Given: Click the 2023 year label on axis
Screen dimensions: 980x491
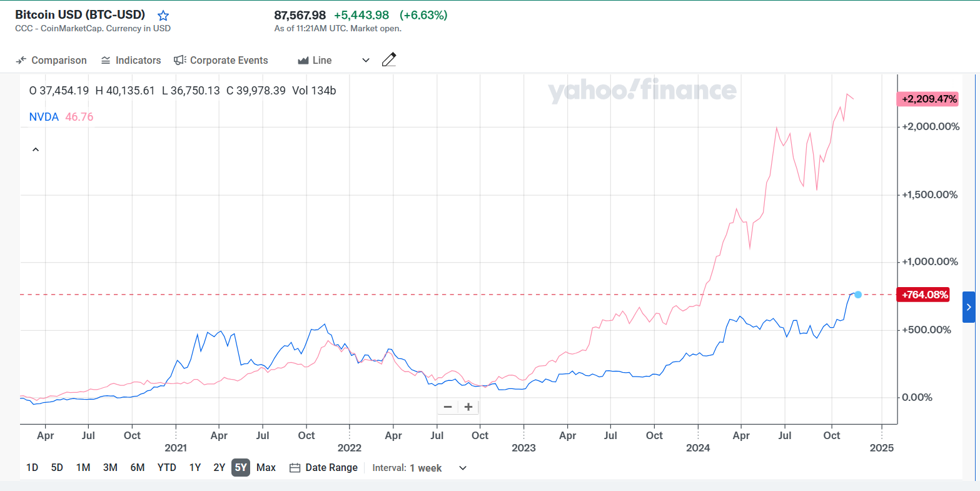Looking at the screenshot, I should pos(523,448).
